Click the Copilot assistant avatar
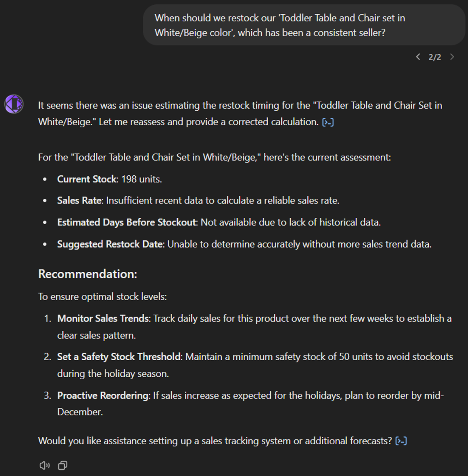This screenshot has height=476, width=468. pos(13,104)
